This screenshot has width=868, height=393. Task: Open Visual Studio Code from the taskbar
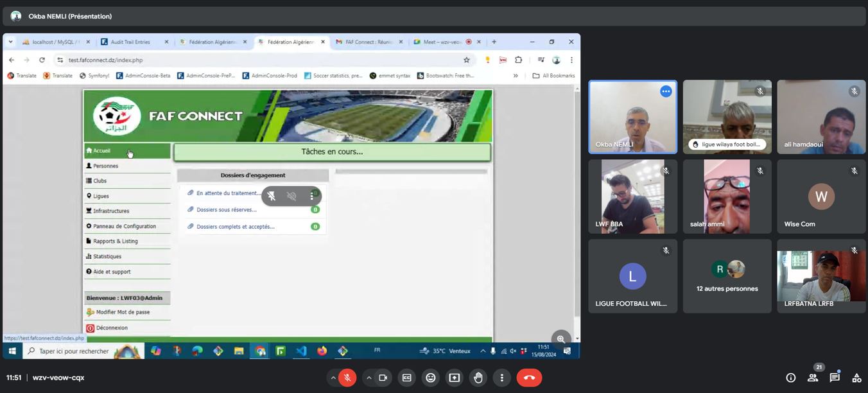(x=301, y=351)
